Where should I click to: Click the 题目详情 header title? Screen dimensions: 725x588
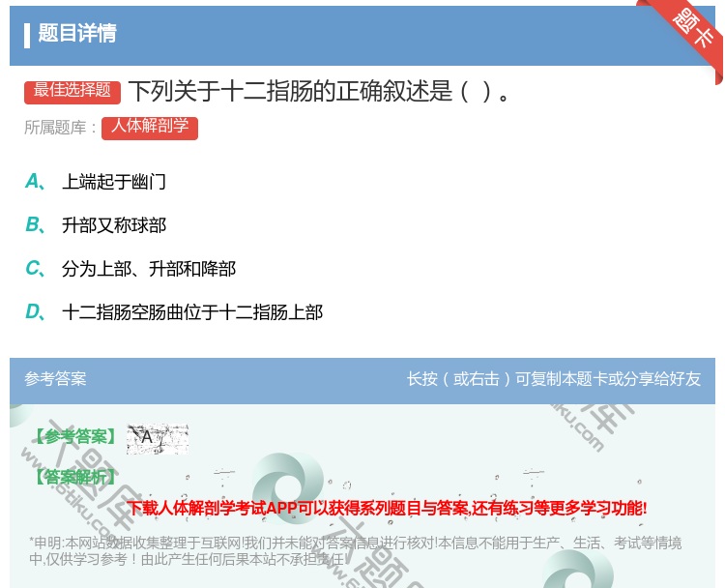coord(77,33)
